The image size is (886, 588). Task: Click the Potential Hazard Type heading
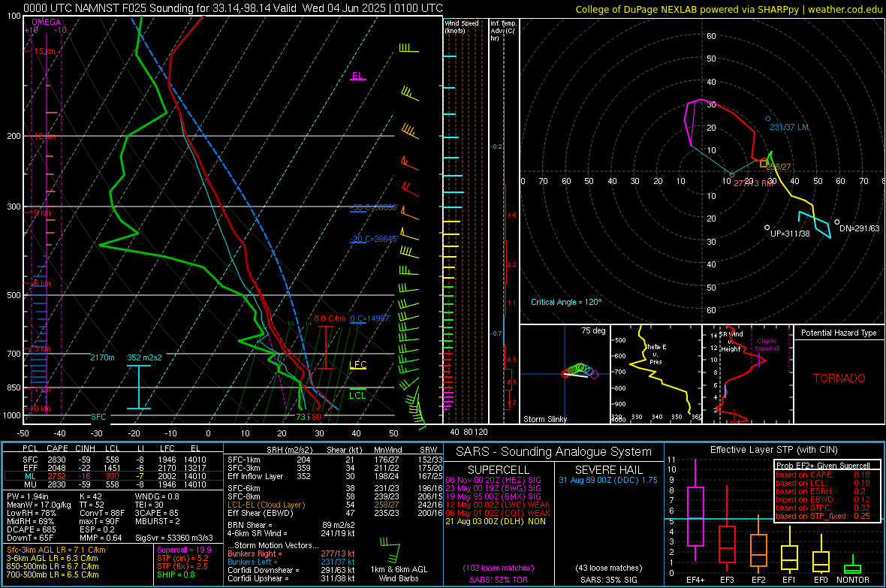[x=839, y=333]
